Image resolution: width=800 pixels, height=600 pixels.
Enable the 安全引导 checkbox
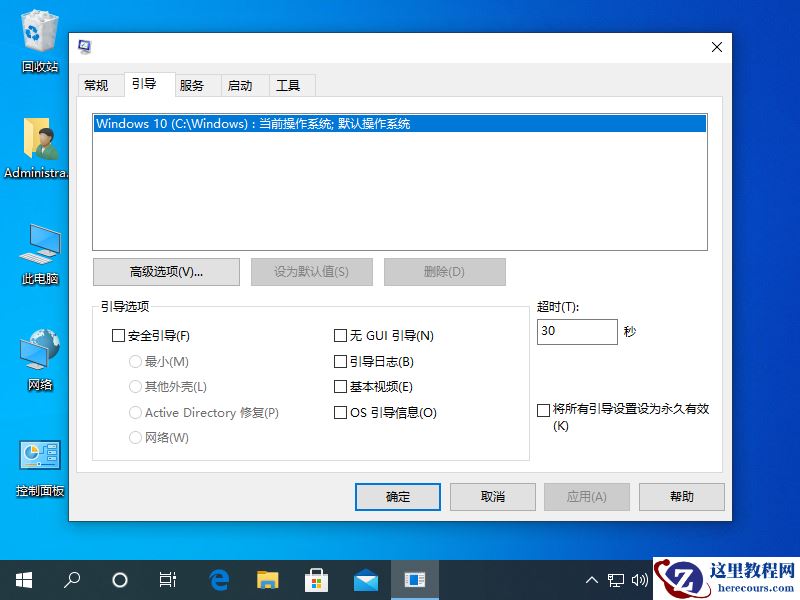pyautogui.click(x=118, y=335)
